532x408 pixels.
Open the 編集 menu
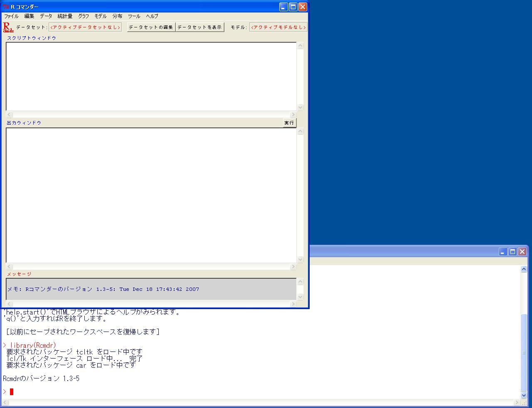[29, 16]
